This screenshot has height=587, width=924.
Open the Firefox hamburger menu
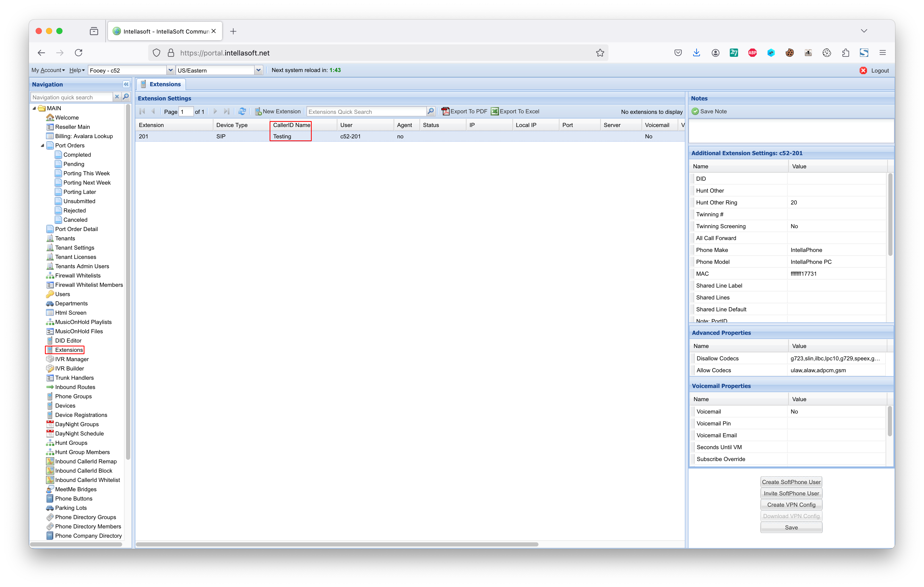(x=883, y=53)
